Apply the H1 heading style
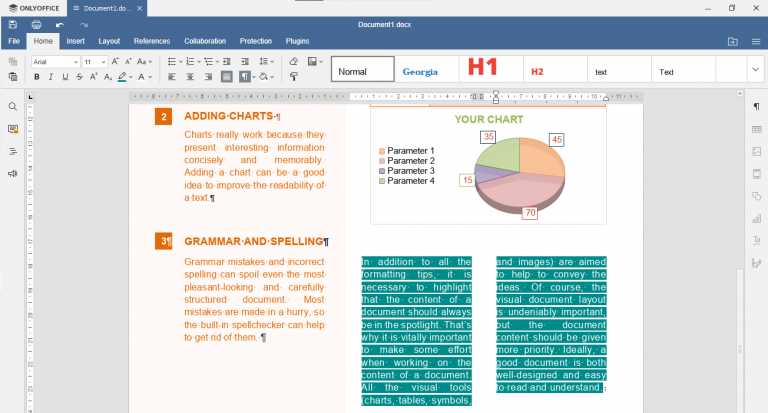 pos(483,69)
